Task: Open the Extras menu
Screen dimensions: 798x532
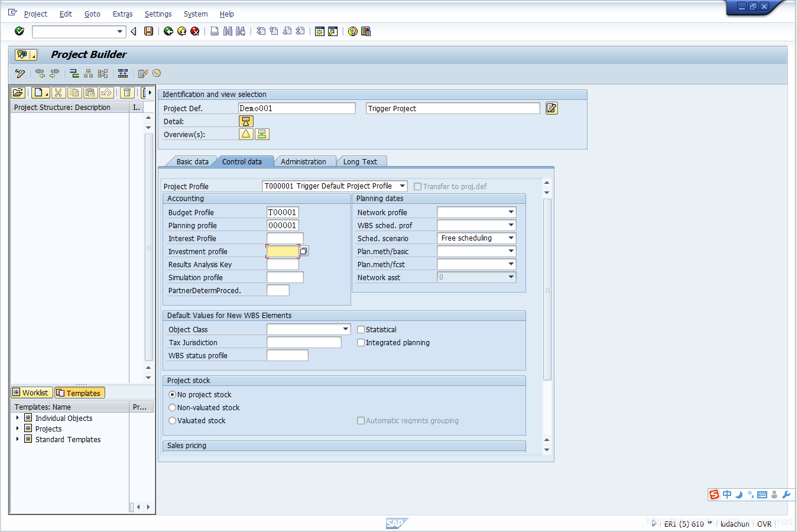Action: click(122, 14)
